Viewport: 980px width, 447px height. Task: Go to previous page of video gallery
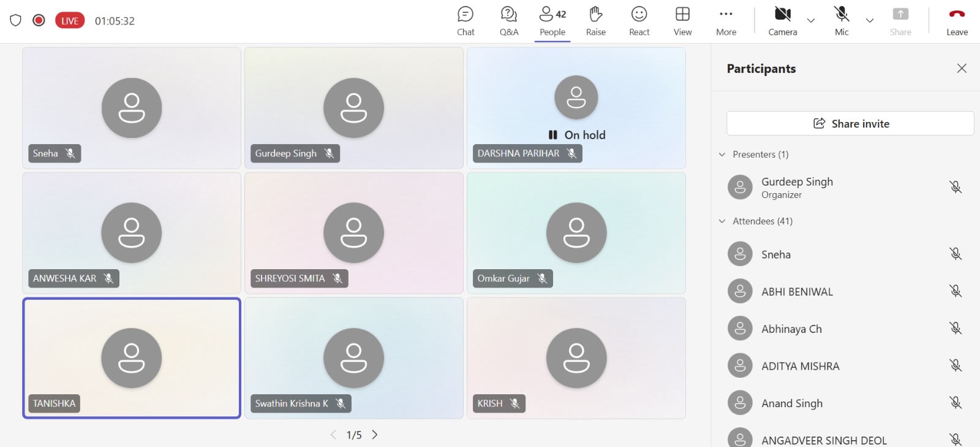333,435
